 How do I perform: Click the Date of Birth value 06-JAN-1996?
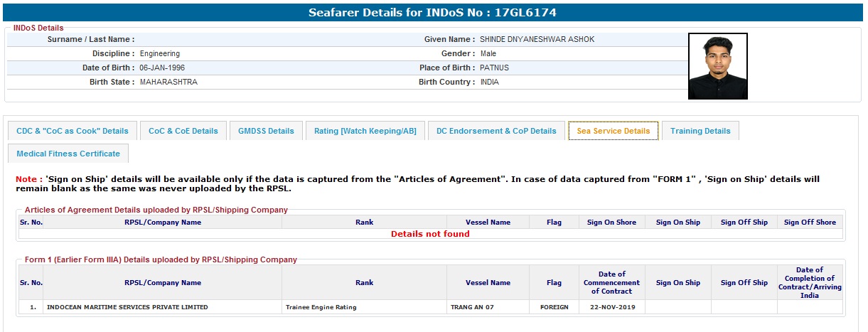[x=162, y=68]
